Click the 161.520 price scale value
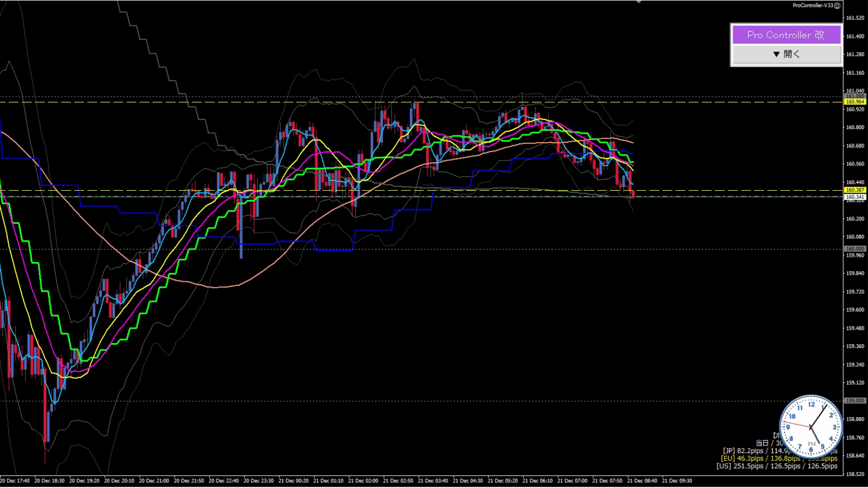This screenshot has width=868, height=488. click(x=855, y=18)
